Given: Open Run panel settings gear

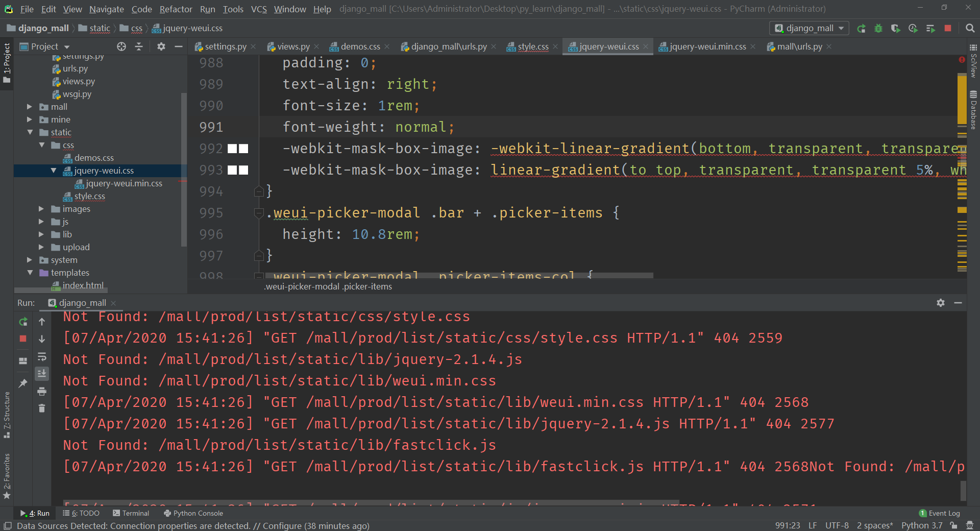Looking at the screenshot, I should [941, 303].
